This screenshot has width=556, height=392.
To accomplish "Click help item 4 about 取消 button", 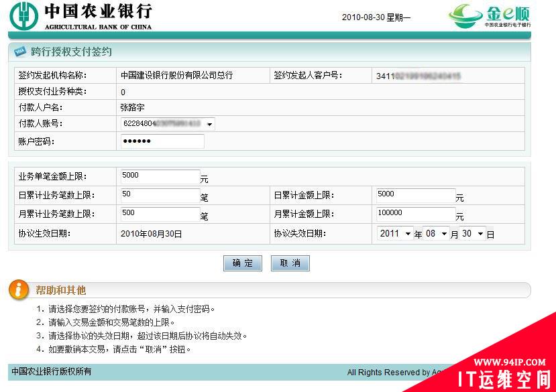I will [114, 349].
